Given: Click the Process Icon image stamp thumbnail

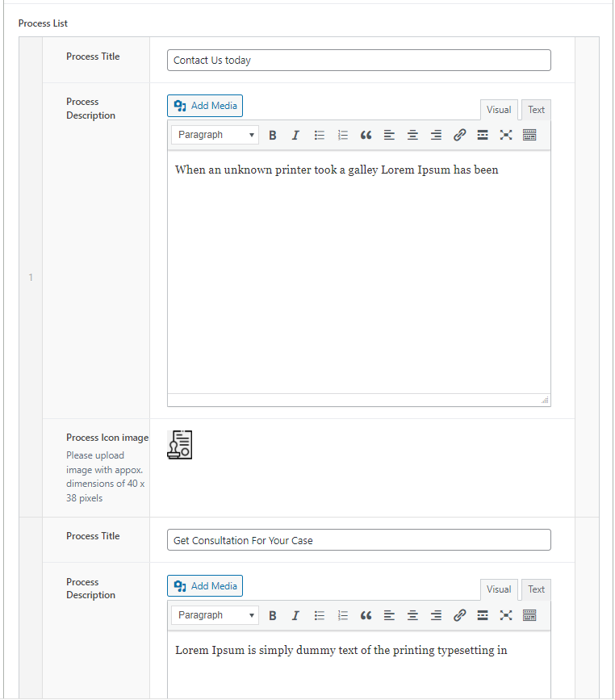Looking at the screenshot, I should [180, 445].
